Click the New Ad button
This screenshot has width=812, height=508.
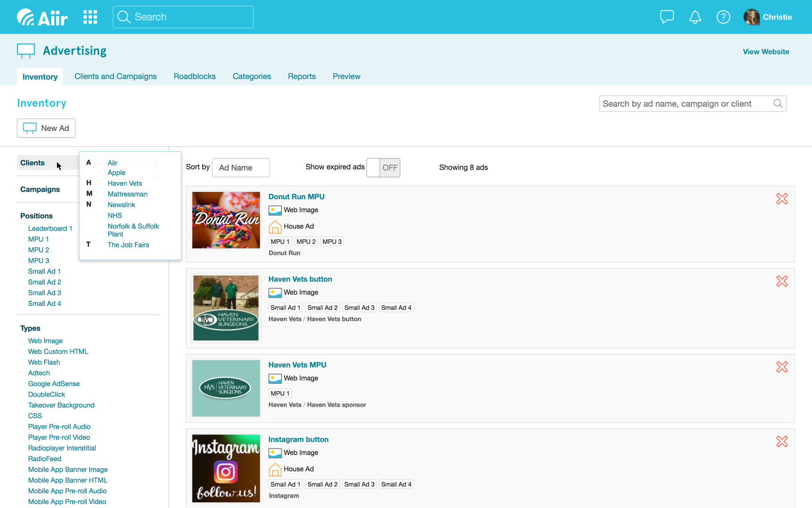click(x=46, y=128)
